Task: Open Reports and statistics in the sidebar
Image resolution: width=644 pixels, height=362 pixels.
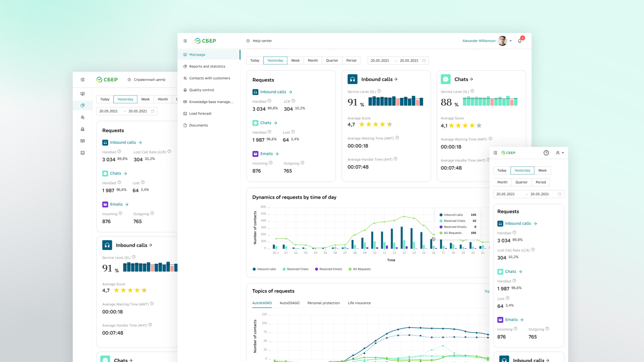Action: coord(207,66)
